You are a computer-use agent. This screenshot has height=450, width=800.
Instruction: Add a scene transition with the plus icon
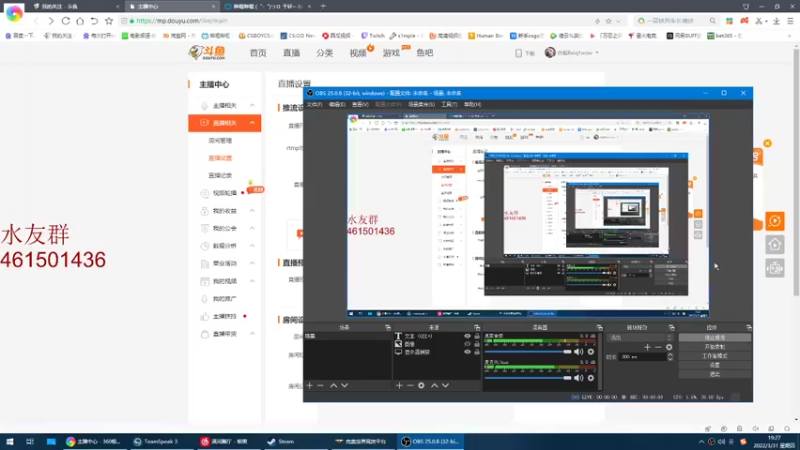647,347
